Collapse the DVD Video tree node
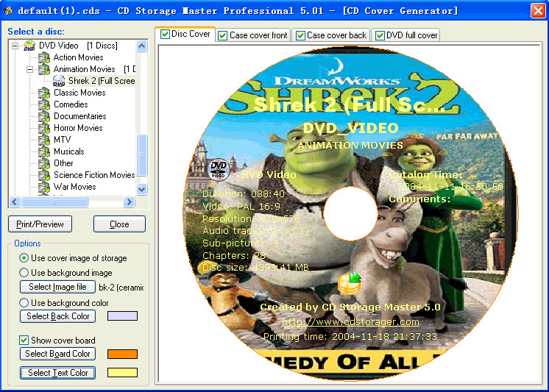 (15, 46)
